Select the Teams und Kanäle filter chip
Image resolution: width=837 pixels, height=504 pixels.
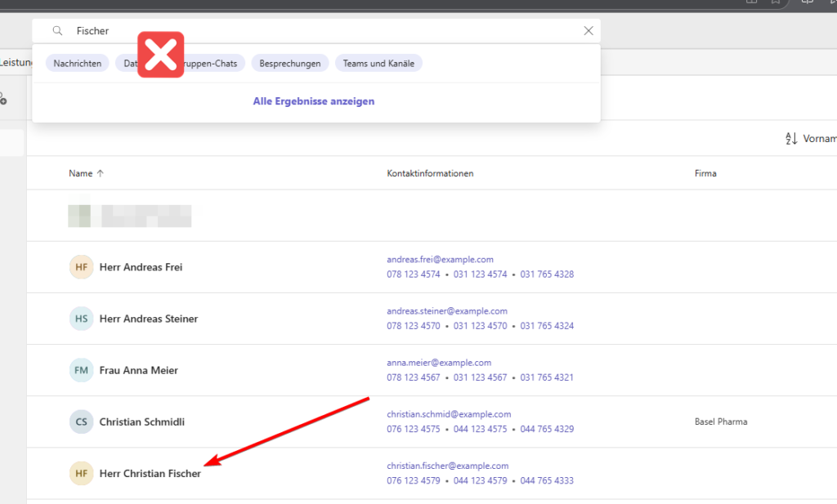click(378, 63)
